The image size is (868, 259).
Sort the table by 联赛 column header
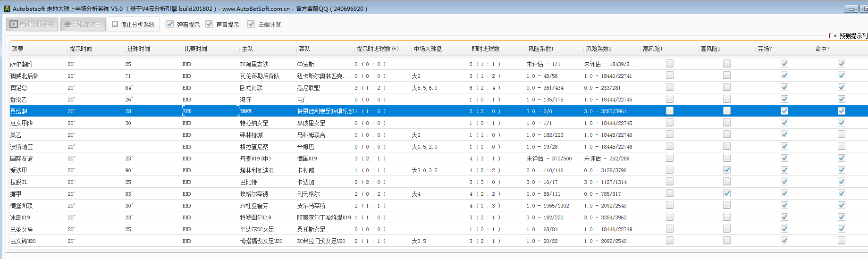[18, 49]
